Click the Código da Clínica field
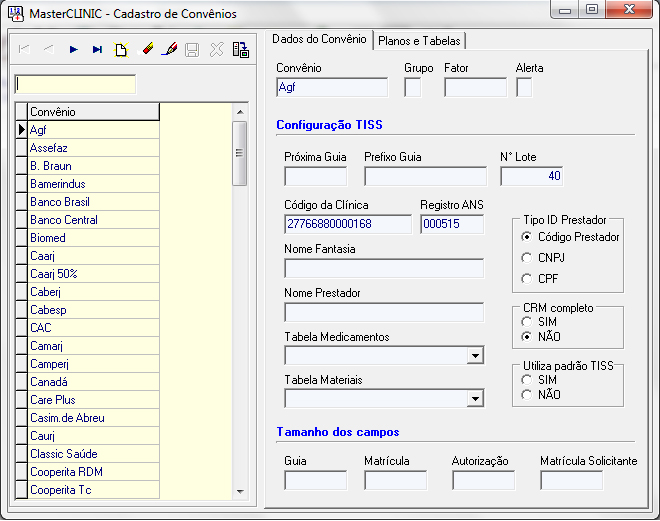Viewport: 660px width, 521px height. pos(348,224)
